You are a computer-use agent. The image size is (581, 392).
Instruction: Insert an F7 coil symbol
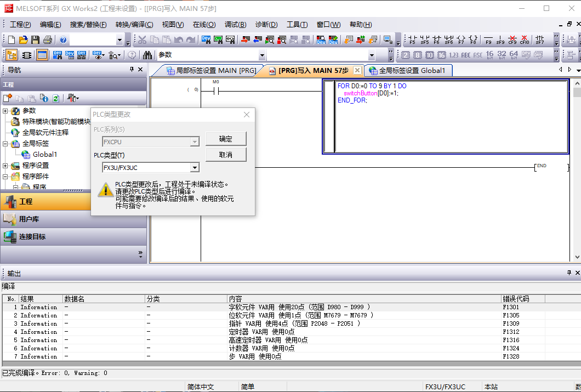coord(461,40)
